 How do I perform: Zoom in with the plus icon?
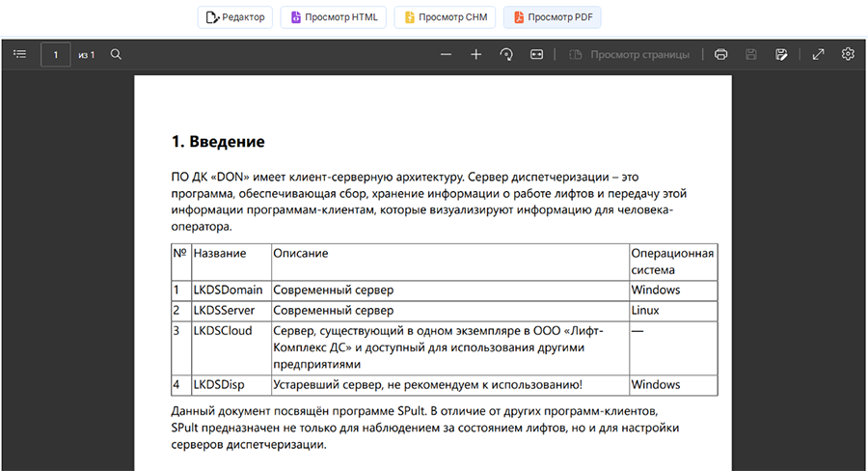pyautogui.click(x=476, y=54)
